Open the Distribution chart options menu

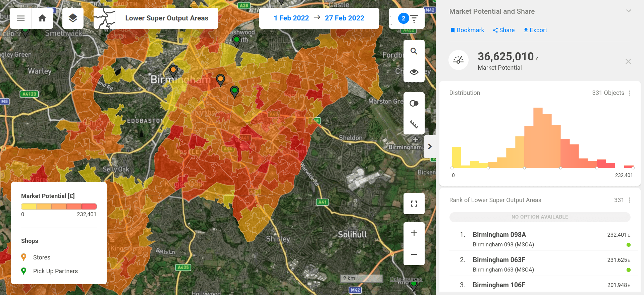click(630, 93)
